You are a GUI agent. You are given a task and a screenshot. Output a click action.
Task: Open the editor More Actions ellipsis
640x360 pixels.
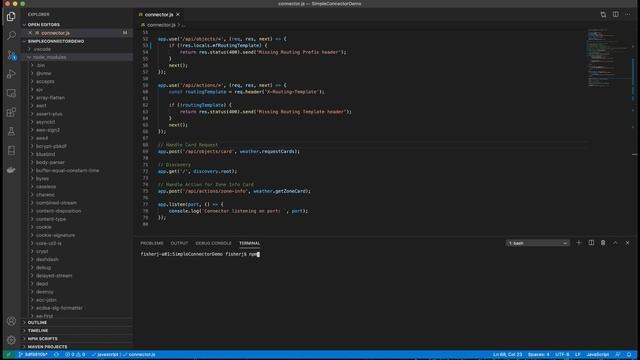click(x=627, y=14)
